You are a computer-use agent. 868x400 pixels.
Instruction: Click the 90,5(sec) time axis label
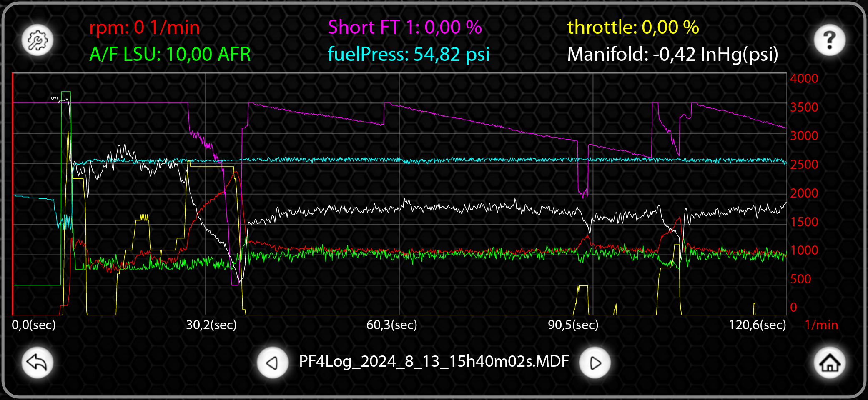point(573,325)
